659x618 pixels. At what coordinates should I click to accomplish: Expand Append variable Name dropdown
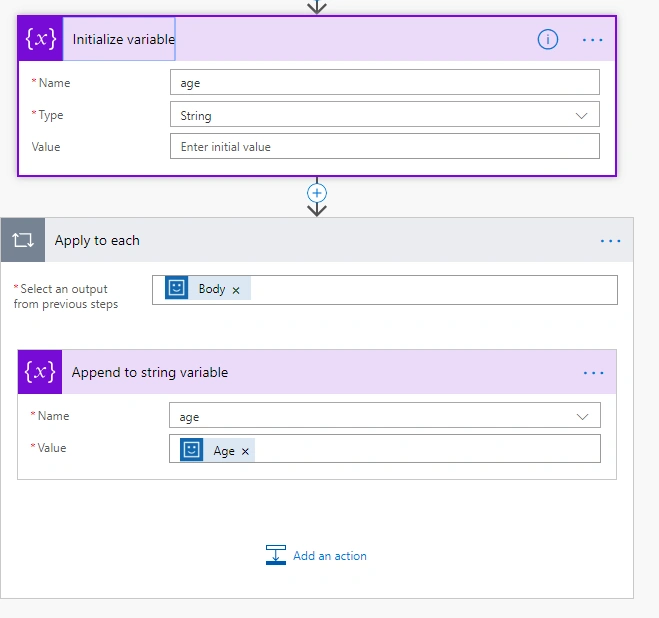click(x=582, y=417)
